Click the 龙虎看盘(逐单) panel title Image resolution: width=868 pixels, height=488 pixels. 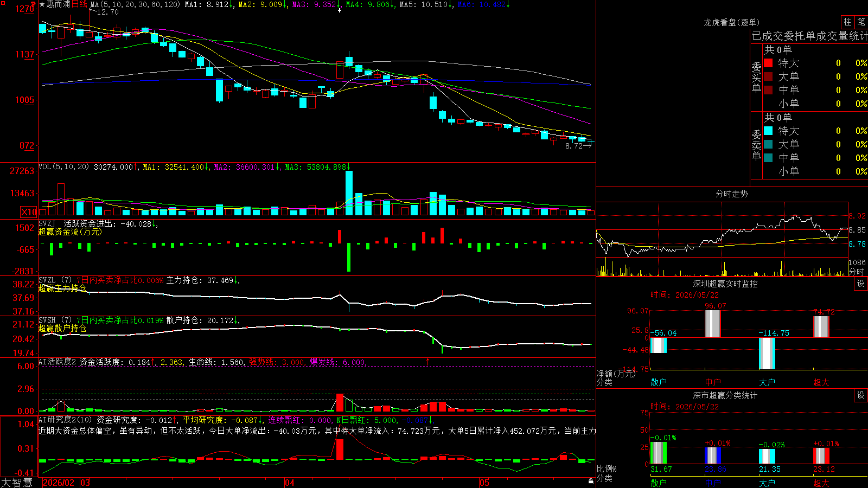pos(732,22)
